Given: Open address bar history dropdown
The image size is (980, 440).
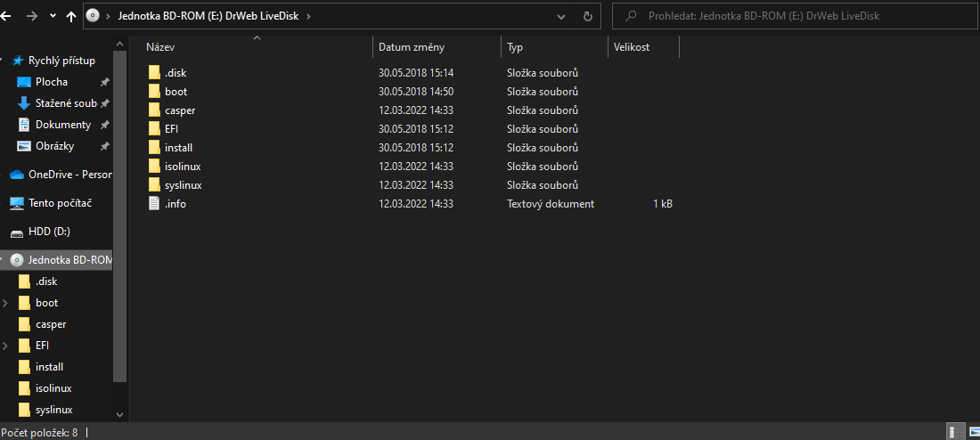Looking at the screenshot, I should (x=560, y=16).
